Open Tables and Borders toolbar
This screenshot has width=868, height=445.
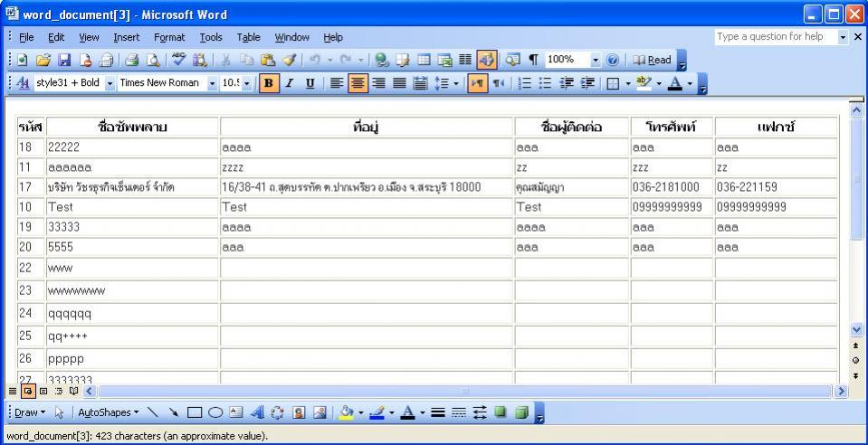coord(403,60)
